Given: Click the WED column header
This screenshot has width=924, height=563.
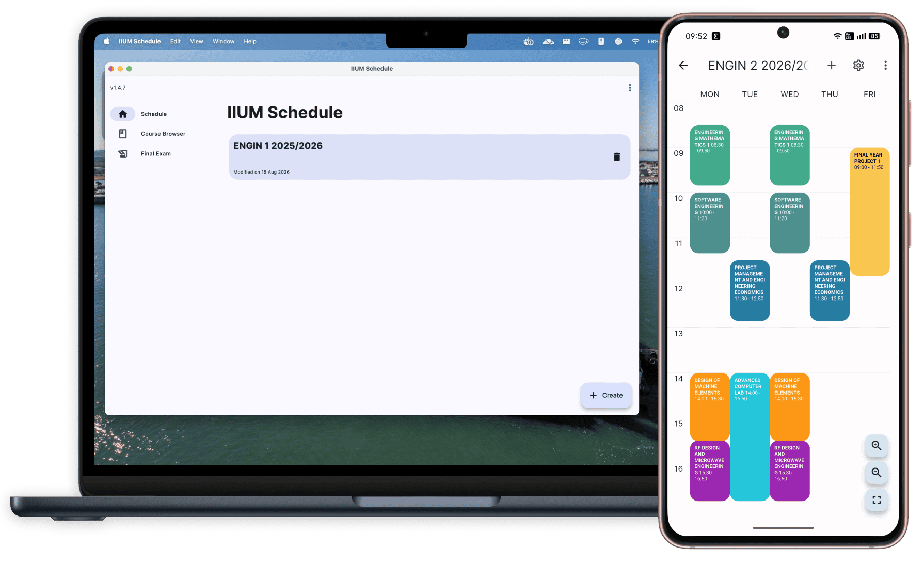Looking at the screenshot, I should [790, 94].
